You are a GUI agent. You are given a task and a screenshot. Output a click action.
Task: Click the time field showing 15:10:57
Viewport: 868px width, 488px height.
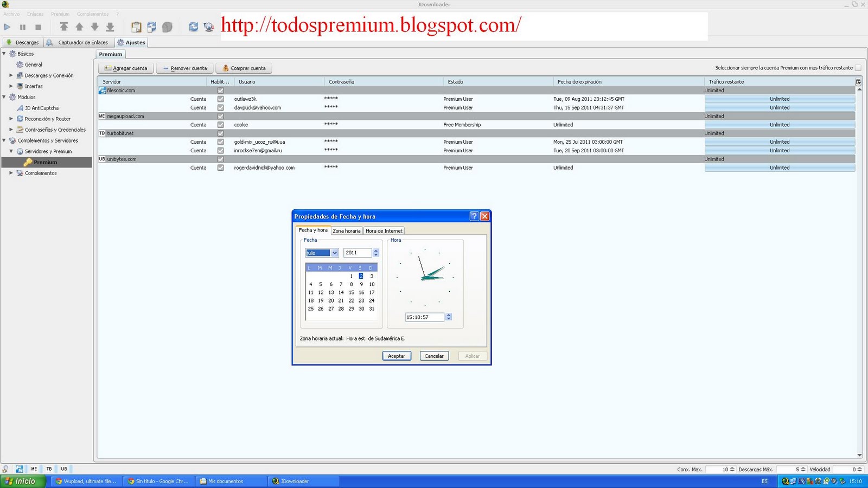point(425,317)
